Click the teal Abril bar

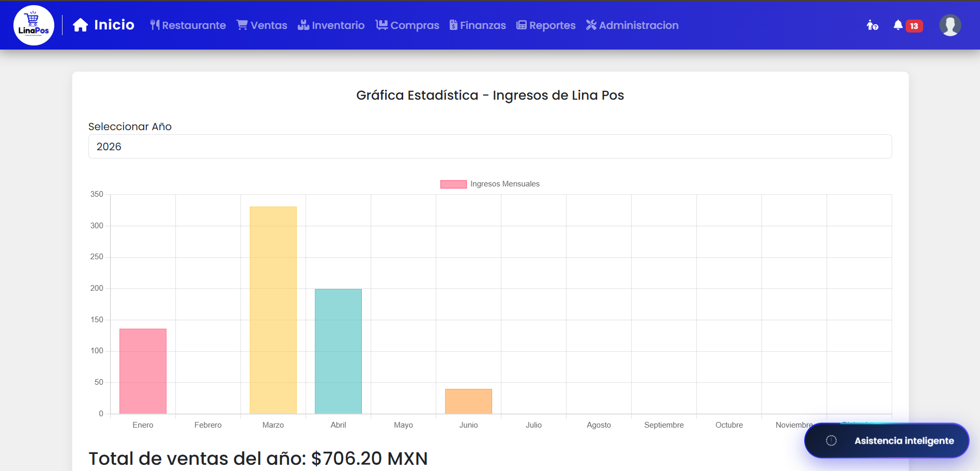click(x=338, y=351)
